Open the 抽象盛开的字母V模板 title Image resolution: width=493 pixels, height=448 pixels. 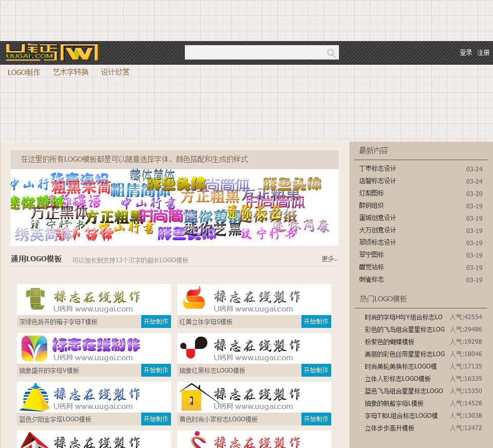click(49, 371)
